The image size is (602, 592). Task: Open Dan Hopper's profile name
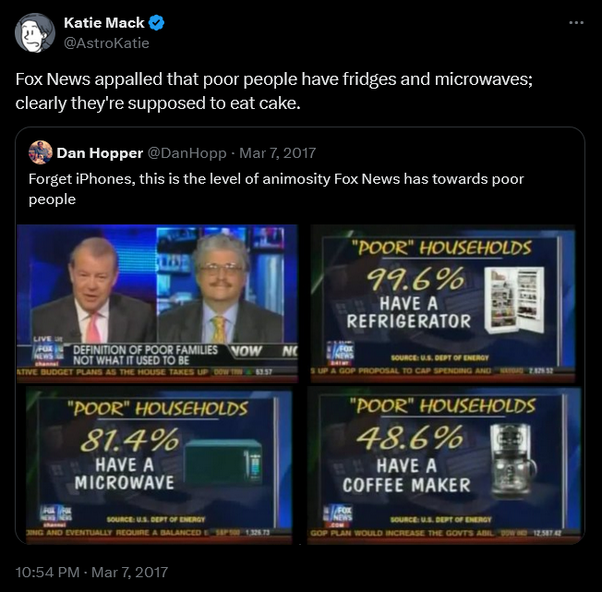tap(100, 153)
